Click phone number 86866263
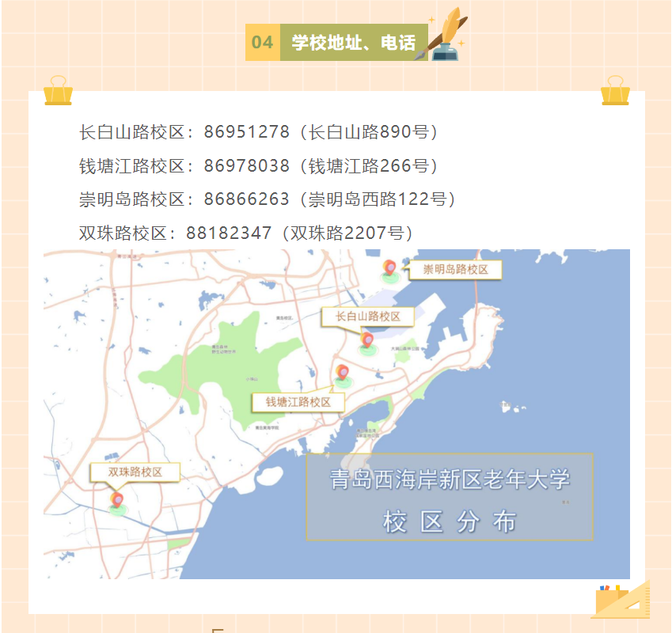This screenshot has height=633, width=672. click(x=246, y=199)
